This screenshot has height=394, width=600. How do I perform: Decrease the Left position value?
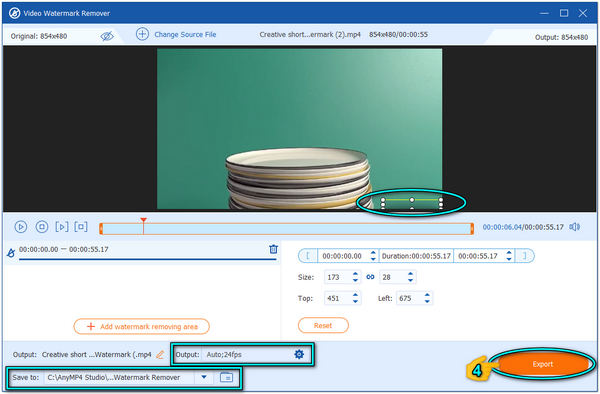pyautogui.click(x=427, y=301)
